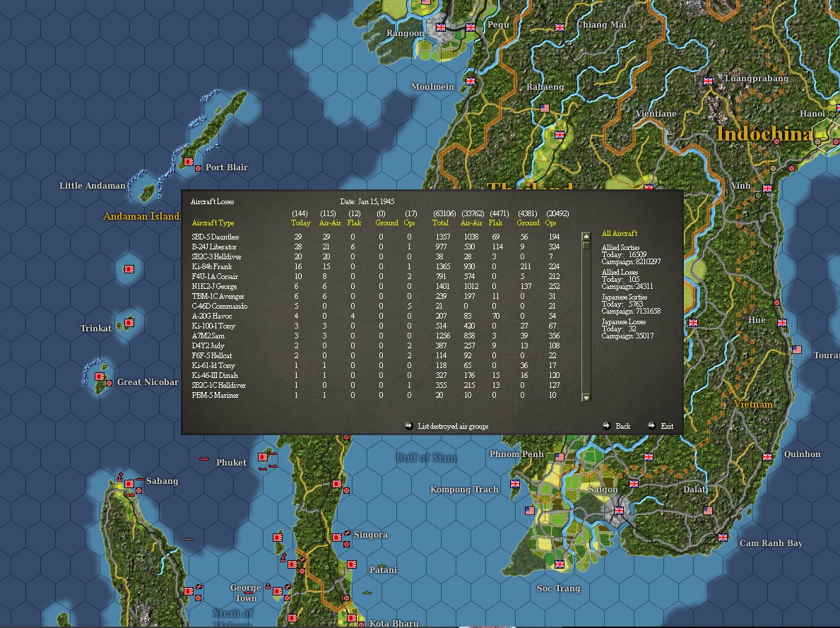Select the anchor icon above Sabang base
Image resolution: width=840 pixels, height=628 pixels.
(x=120, y=476)
